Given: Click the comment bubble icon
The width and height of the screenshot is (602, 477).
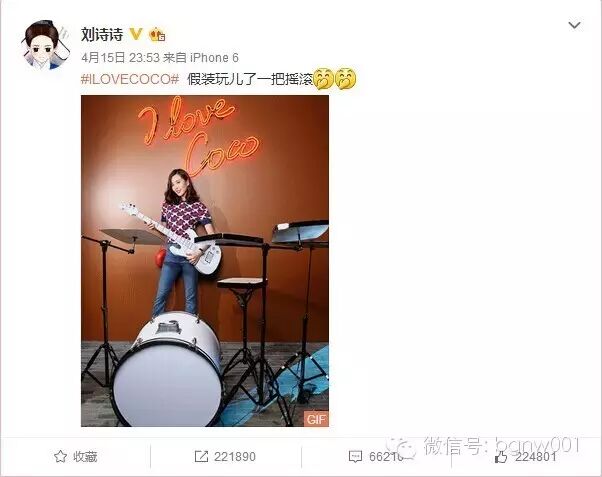Looking at the screenshot, I should 355,457.
